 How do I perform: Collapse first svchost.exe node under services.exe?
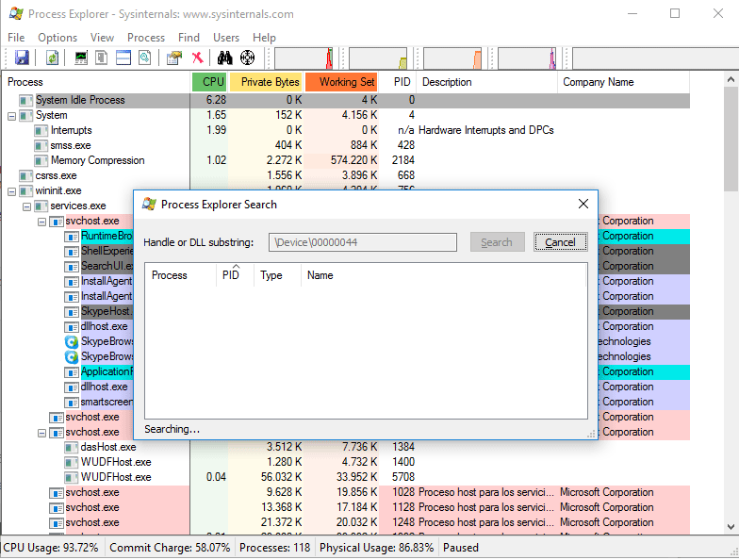[41, 222]
